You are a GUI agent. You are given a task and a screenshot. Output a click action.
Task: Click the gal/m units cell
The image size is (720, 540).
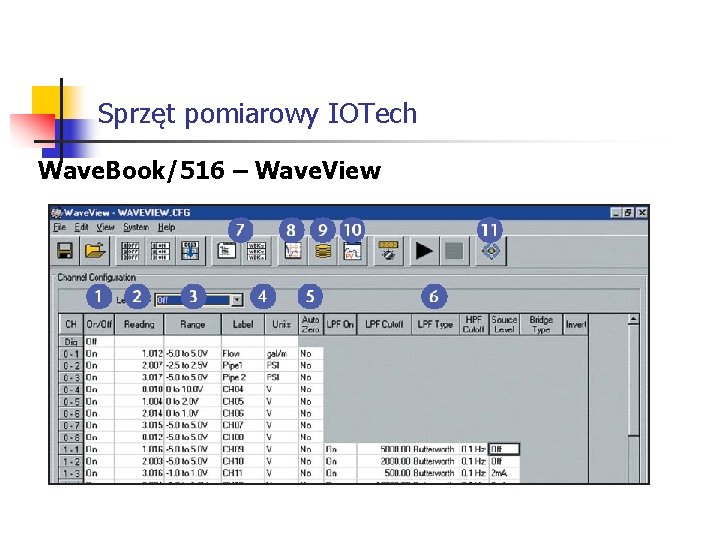pos(281,354)
